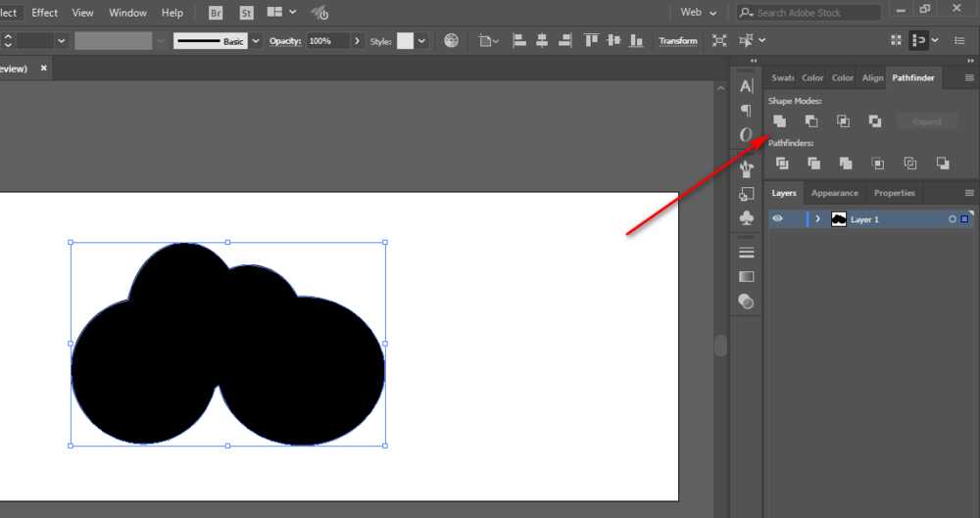Click the Layer 1 target circle

click(x=952, y=219)
